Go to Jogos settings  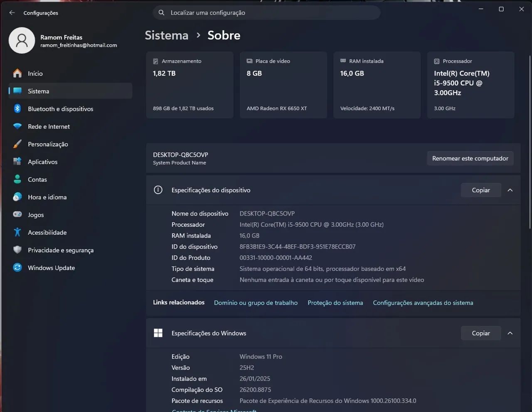click(70, 215)
